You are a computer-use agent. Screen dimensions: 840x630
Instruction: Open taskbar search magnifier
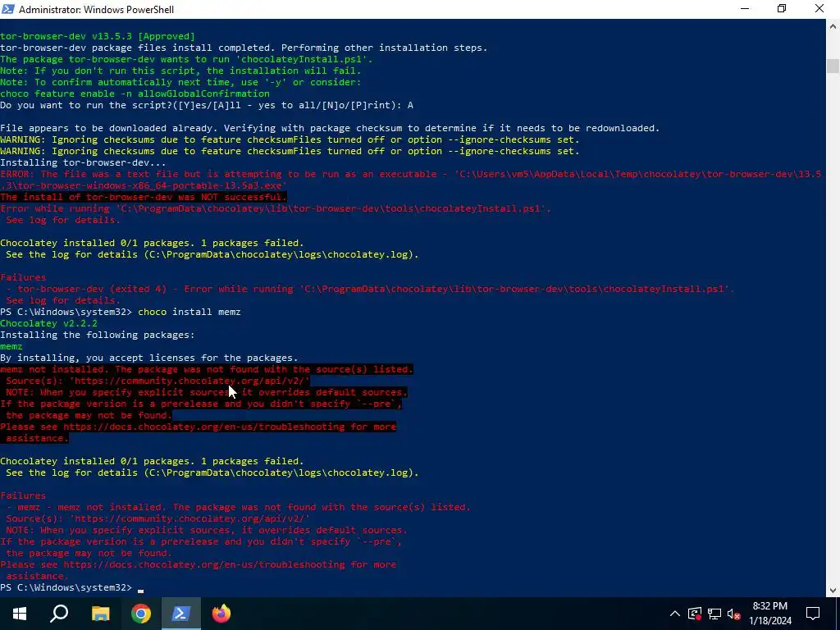coord(59,614)
